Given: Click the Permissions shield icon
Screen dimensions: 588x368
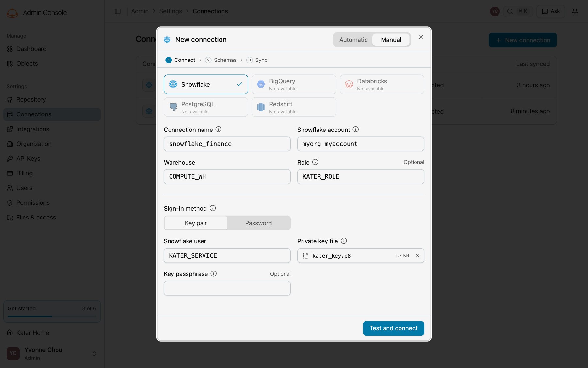Looking at the screenshot, I should tap(10, 203).
